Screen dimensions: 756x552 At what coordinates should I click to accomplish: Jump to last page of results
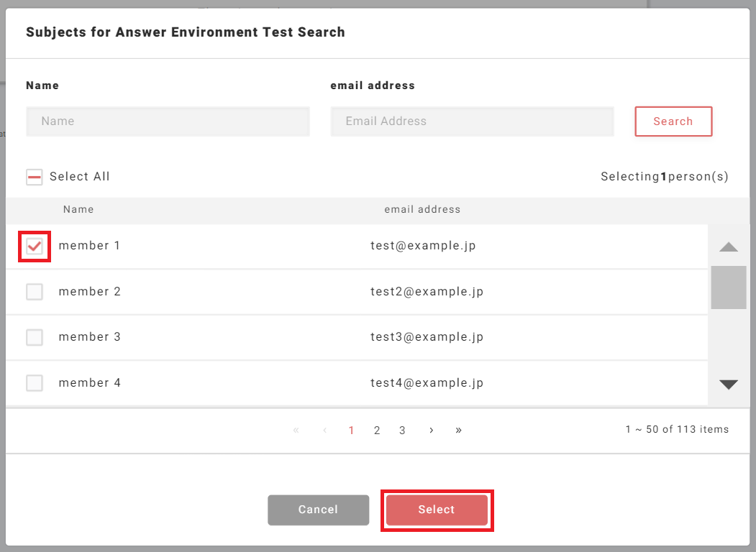[458, 430]
